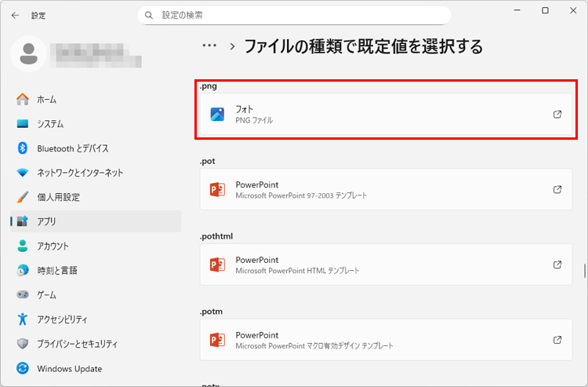Click the Privacy and security shield icon
The image size is (588, 387).
[x=23, y=344]
